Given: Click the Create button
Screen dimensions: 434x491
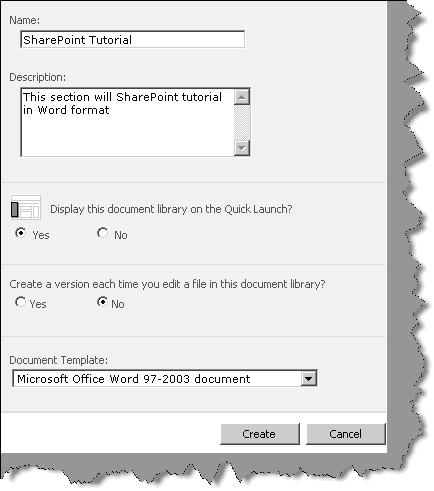Looking at the screenshot, I should (260, 434).
